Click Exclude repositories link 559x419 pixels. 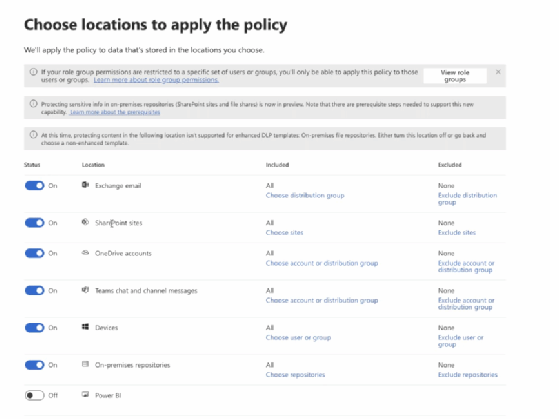point(468,375)
